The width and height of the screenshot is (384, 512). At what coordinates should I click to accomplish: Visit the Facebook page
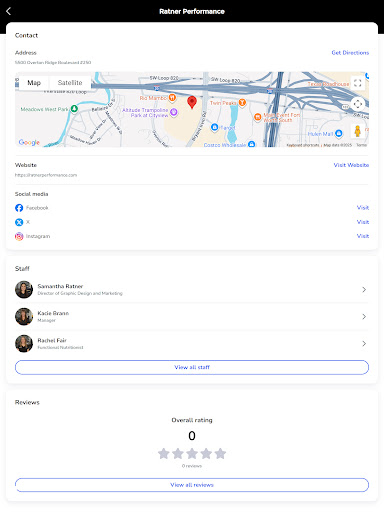pos(363,208)
